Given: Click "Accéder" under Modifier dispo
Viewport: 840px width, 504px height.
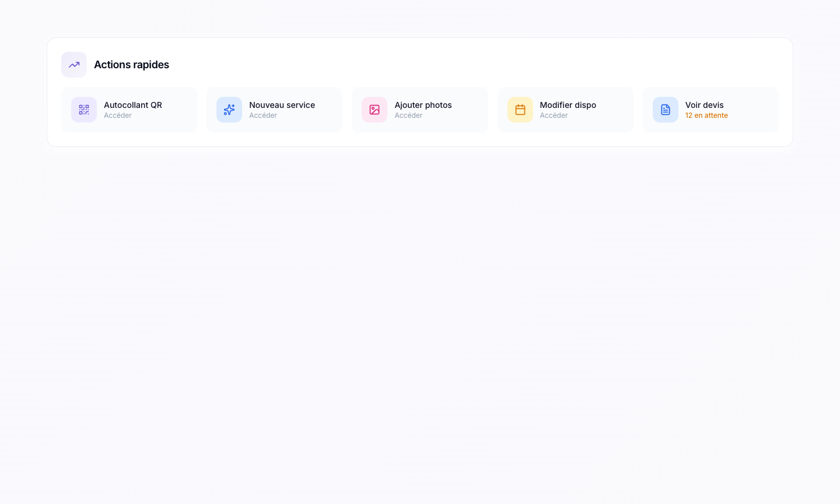Looking at the screenshot, I should pyautogui.click(x=554, y=116).
